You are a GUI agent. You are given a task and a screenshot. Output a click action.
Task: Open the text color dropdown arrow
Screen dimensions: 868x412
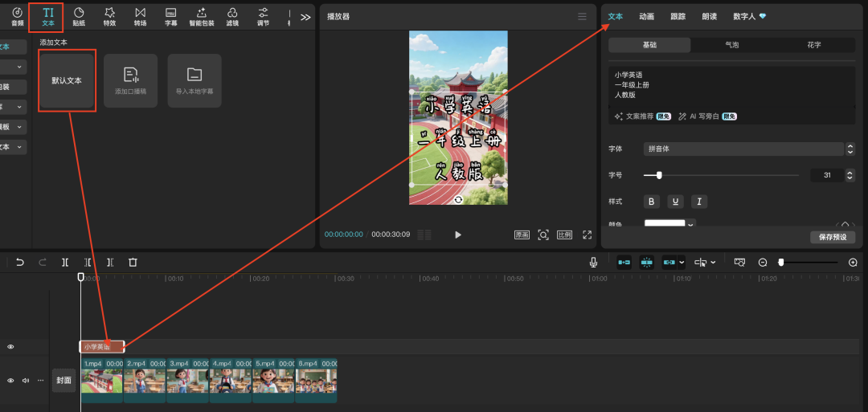690,224
